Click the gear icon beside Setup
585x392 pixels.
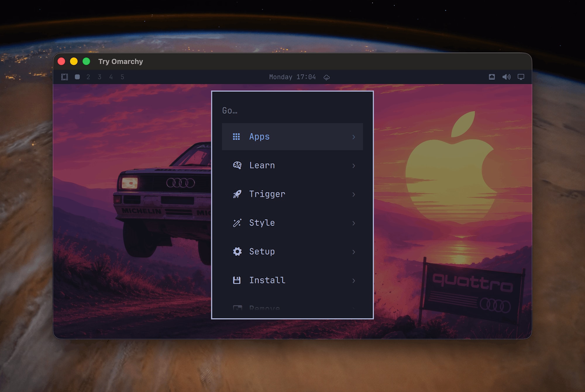pyautogui.click(x=237, y=251)
